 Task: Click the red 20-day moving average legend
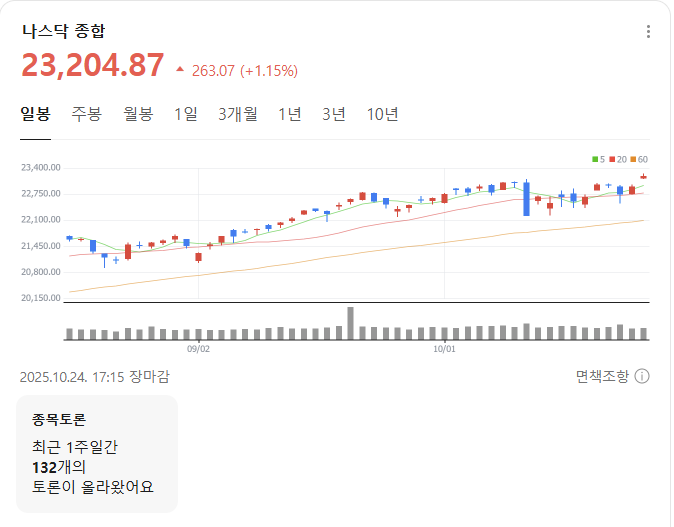click(618, 159)
